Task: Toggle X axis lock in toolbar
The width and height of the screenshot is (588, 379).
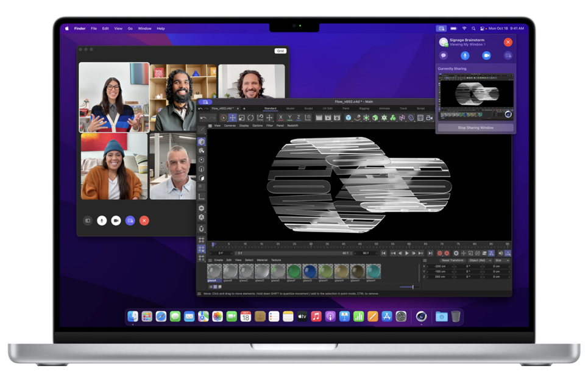Action: [x=280, y=118]
